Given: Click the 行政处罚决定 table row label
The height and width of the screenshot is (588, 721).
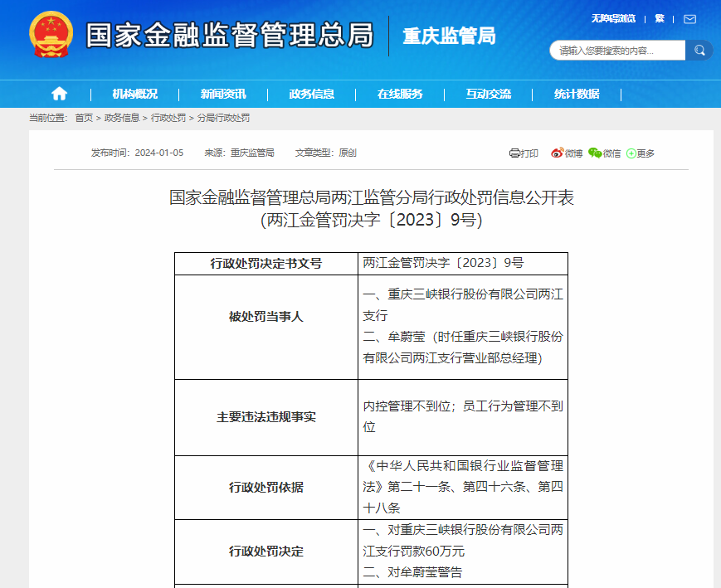Looking at the screenshot, I should pos(266,552).
